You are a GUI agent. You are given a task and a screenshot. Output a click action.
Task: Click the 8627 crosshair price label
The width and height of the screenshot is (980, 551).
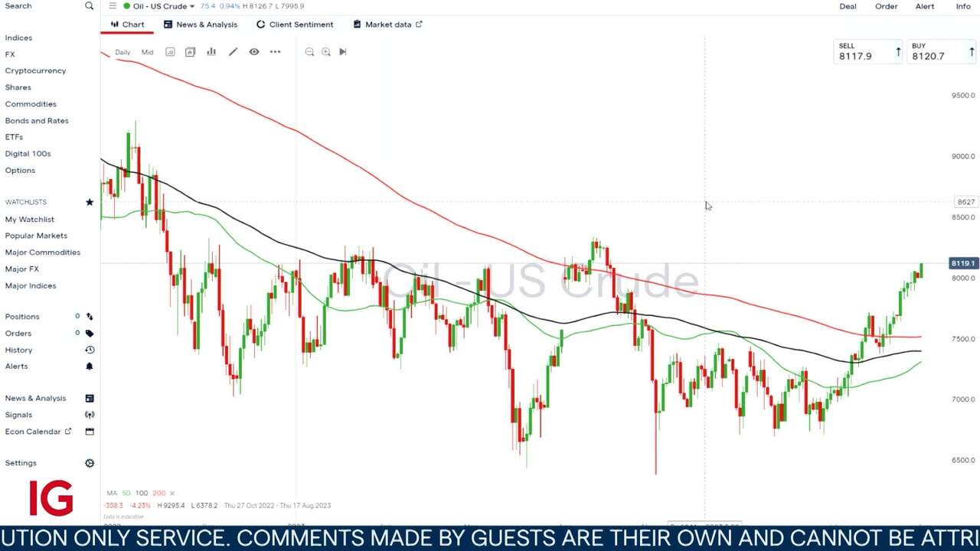[965, 202]
